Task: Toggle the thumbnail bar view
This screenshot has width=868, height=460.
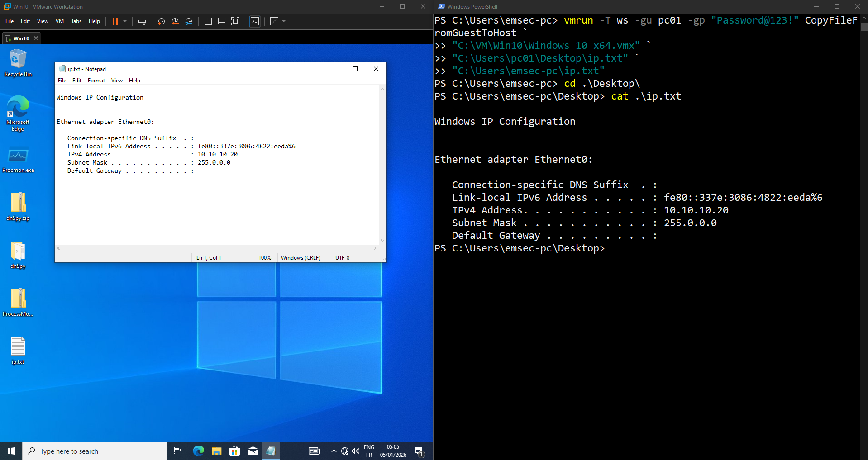Action: click(222, 21)
